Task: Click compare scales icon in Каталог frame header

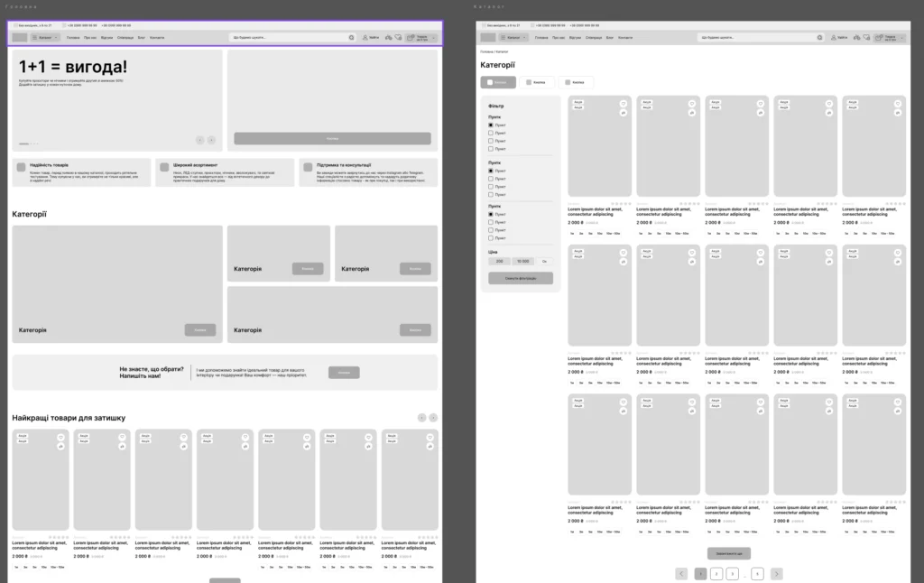Action: click(857, 37)
